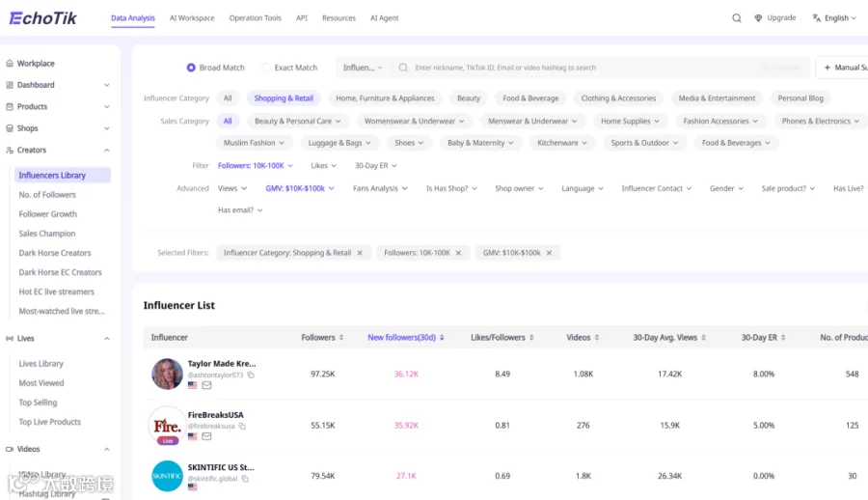Screen dimensions: 868x500
Task: Remove the Followers: 10K-100K filter chip
Action: (x=458, y=253)
